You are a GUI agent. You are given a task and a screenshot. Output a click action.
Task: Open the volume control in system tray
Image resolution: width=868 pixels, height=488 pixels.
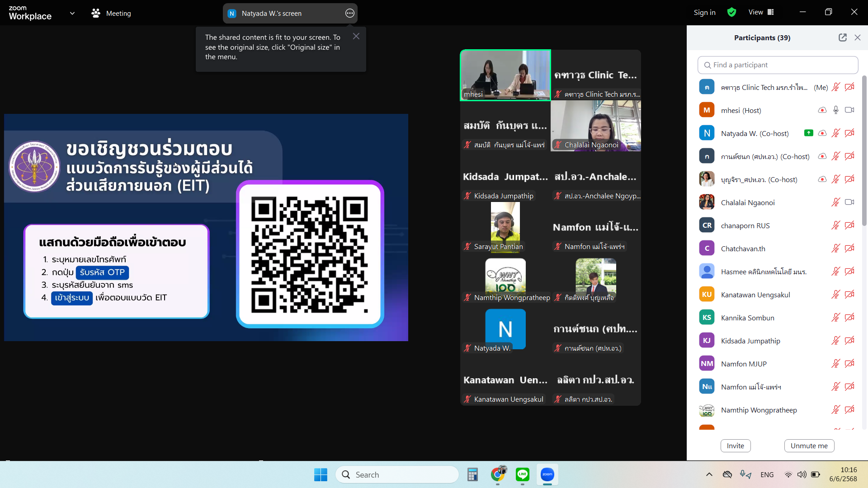point(802,474)
